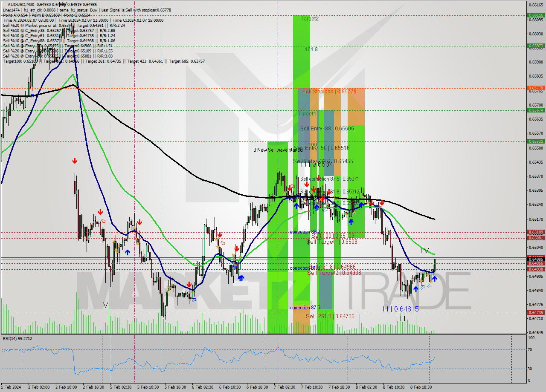Click the red 0.64735 price tag

tap(536, 313)
